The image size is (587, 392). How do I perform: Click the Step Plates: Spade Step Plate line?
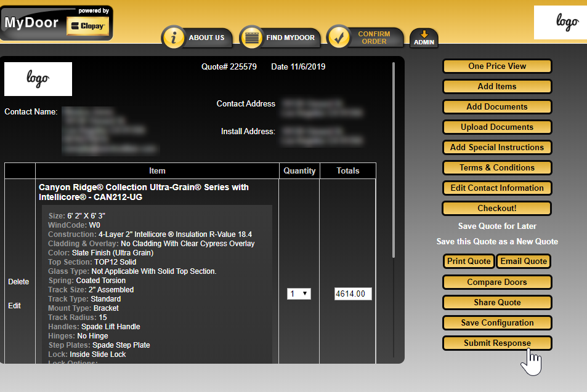tap(99, 345)
